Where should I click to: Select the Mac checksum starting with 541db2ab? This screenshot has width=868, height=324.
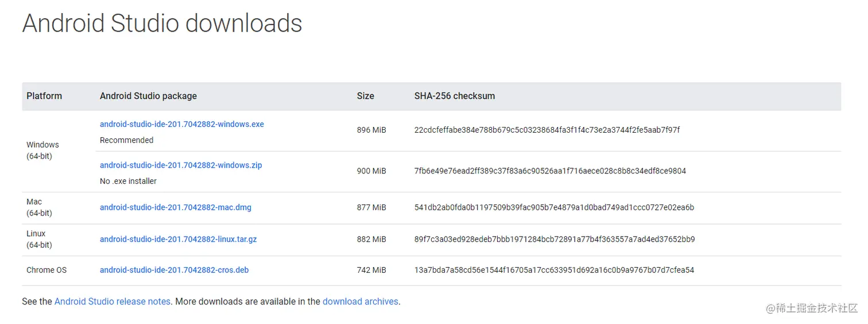pyautogui.click(x=554, y=207)
